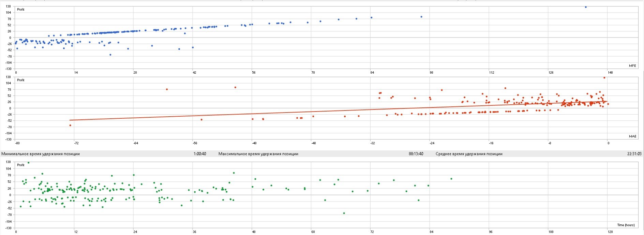Select the red point near MAE -60, profit 78
Screen dimensions: 644x235
(x=167, y=89)
